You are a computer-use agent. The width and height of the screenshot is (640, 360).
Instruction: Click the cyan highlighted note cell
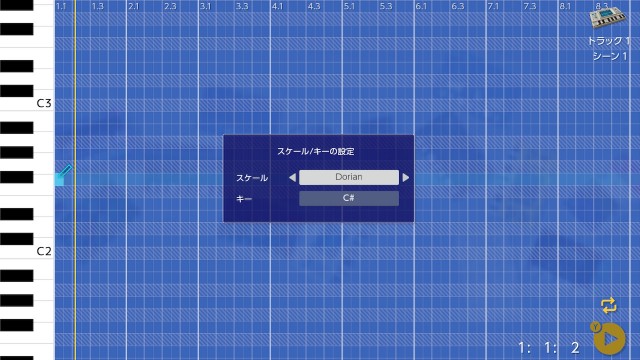59,180
